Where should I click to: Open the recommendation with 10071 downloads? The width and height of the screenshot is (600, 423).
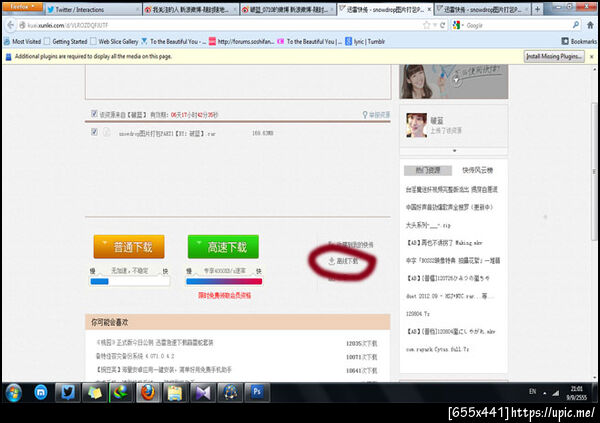click(135, 356)
